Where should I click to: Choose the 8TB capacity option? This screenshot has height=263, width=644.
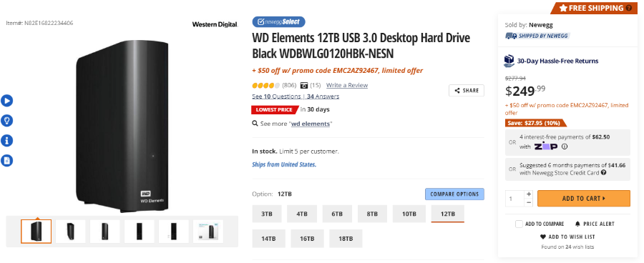[372, 214]
